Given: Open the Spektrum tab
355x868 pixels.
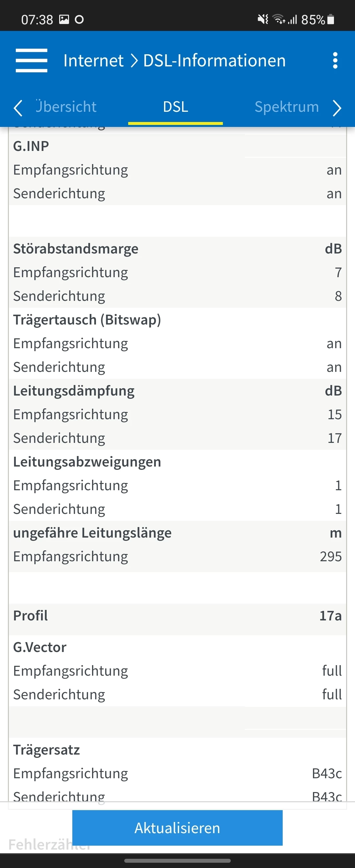Looking at the screenshot, I should 287,107.
